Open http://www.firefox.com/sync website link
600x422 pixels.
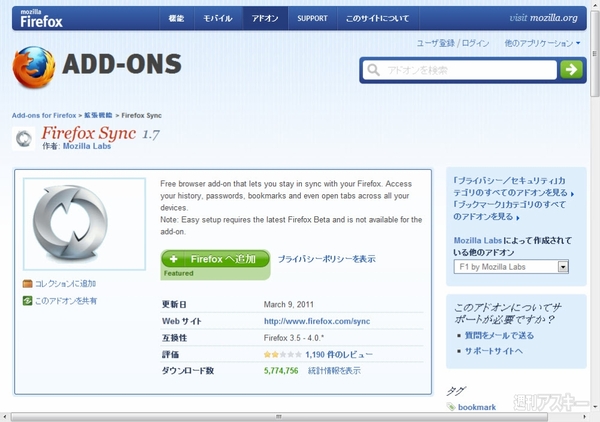tap(317, 321)
